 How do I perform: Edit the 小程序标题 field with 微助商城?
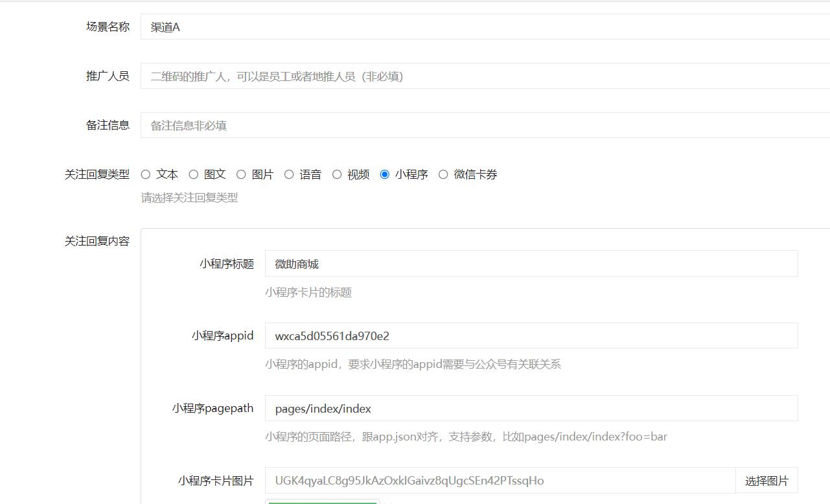click(x=531, y=264)
